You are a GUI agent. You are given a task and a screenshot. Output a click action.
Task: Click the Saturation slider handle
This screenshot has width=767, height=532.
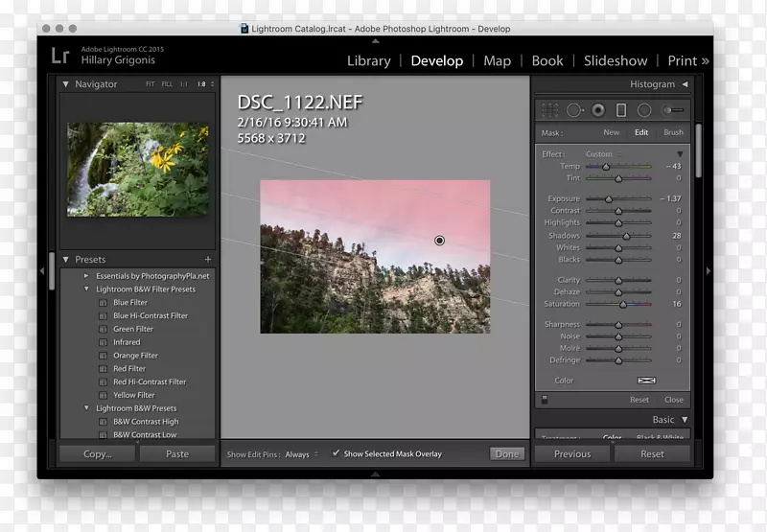623,304
